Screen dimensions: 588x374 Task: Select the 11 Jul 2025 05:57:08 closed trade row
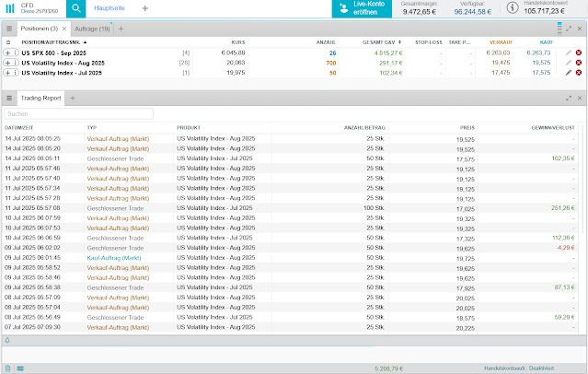pyautogui.click(x=290, y=208)
